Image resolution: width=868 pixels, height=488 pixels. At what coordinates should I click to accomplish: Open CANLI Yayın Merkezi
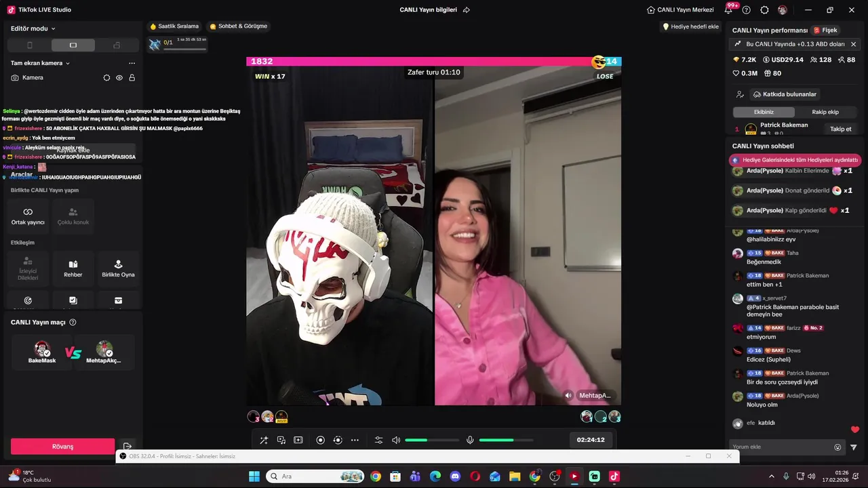[680, 10]
